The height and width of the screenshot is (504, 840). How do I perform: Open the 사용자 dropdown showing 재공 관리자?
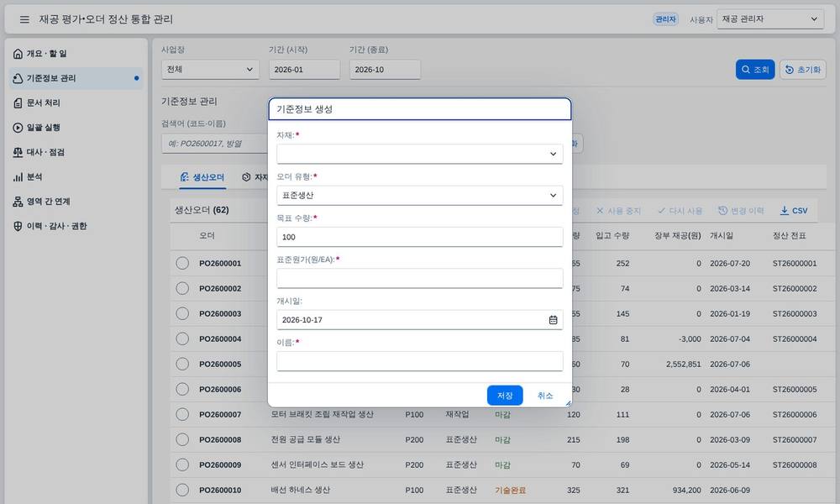tap(769, 19)
